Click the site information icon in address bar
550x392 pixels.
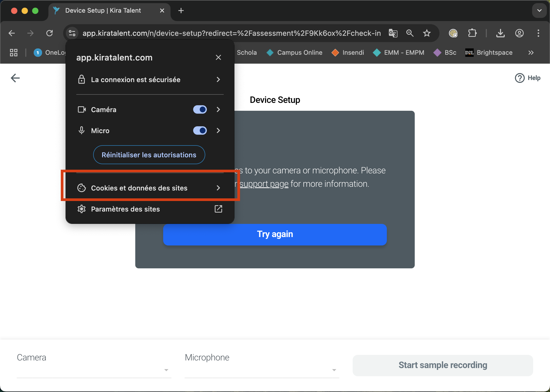pos(72,33)
